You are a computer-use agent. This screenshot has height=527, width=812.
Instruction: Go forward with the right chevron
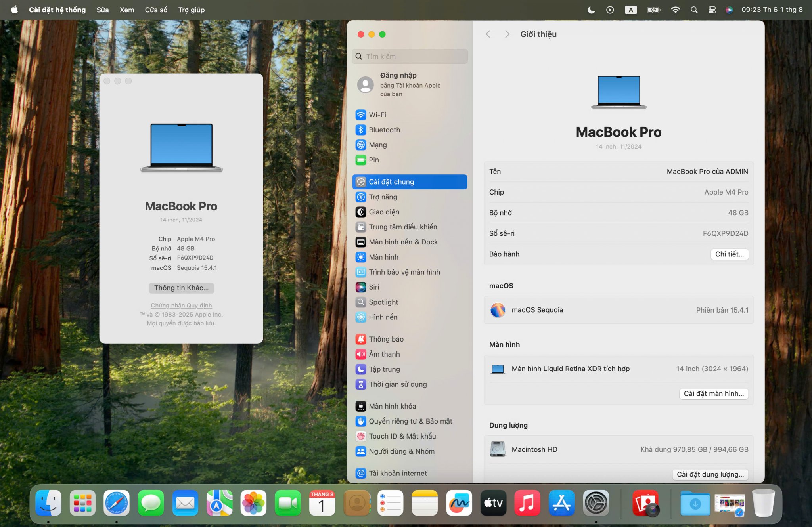click(507, 34)
